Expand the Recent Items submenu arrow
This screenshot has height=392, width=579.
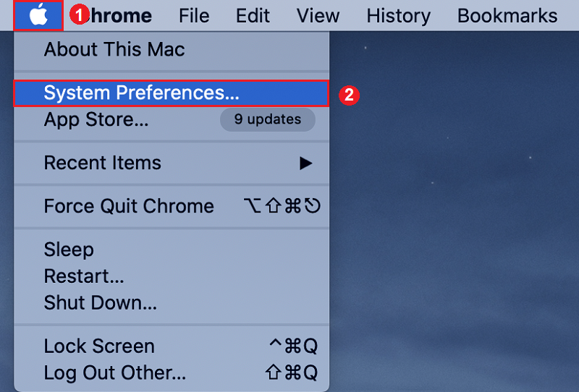pos(306,163)
